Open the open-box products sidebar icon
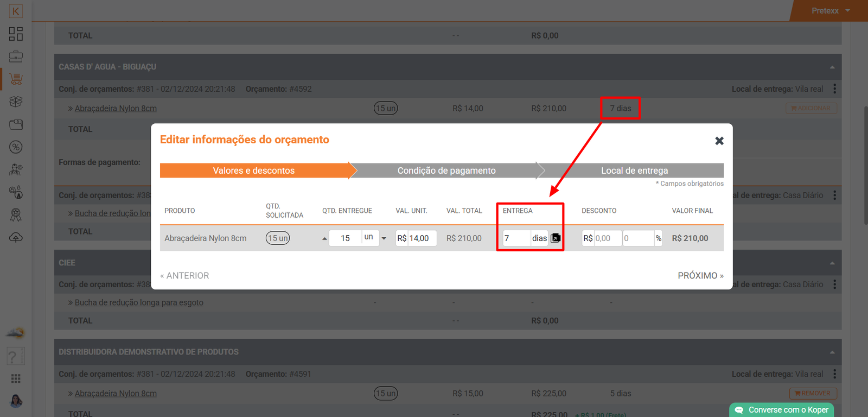Viewport: 868px width, 417px height. (x=16, y=102)
